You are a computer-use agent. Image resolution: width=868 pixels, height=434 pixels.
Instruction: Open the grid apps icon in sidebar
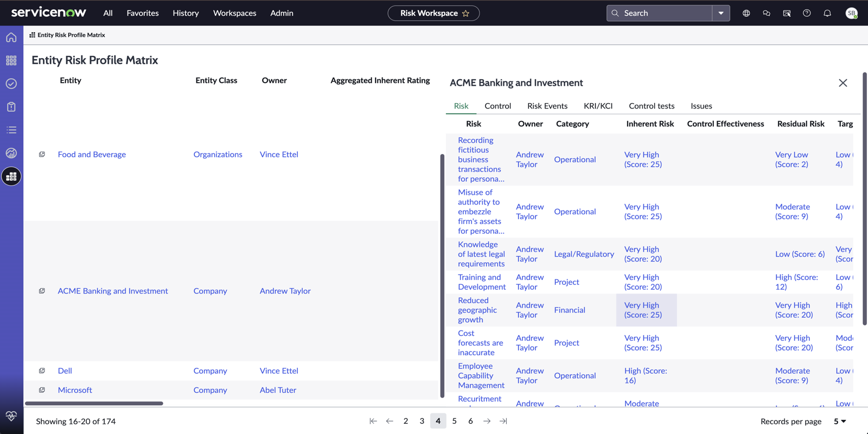(x=11, y=60)
